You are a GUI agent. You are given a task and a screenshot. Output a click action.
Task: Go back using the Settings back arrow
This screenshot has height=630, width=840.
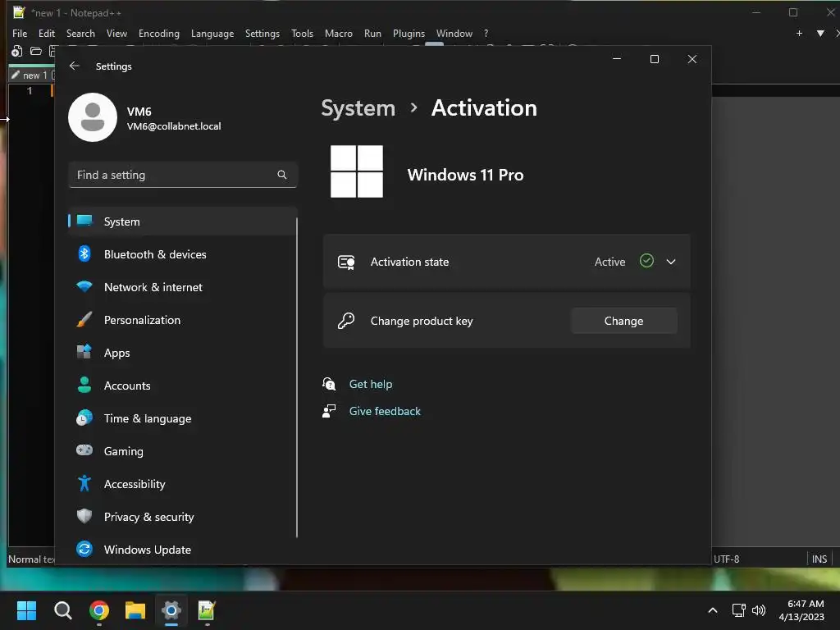75,66
